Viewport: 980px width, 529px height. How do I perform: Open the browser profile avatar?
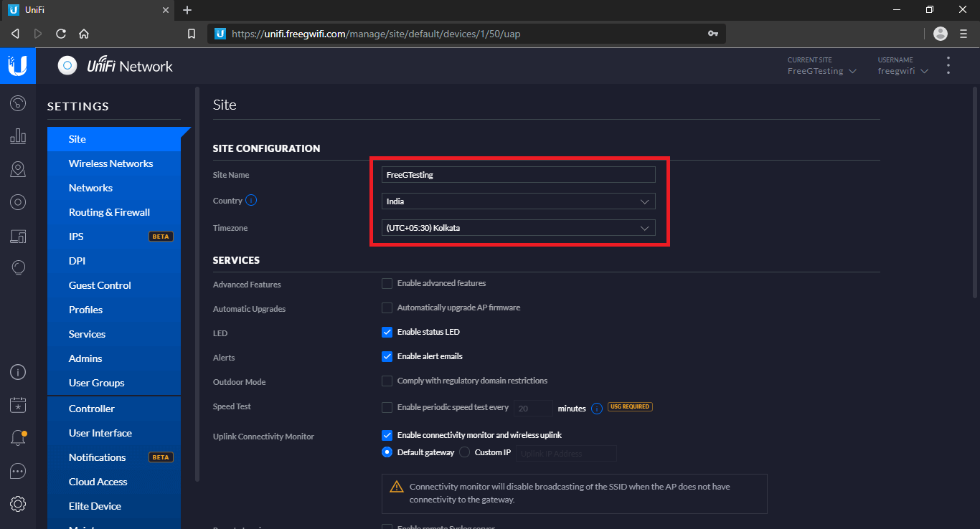[x=941, y=34]
